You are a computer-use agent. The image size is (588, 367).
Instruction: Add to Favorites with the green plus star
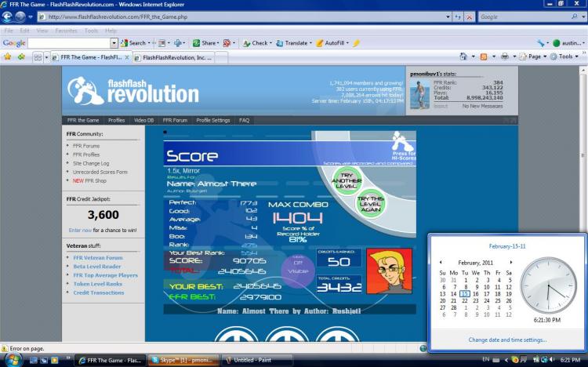point(21,56)
